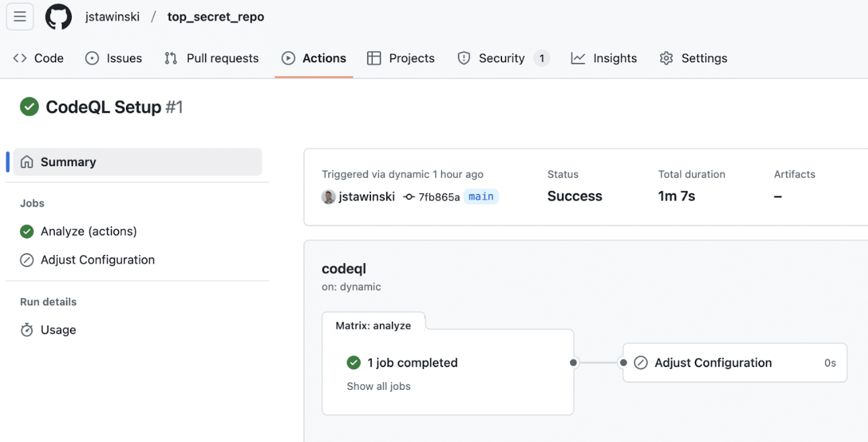Viewport: 868px width, 442px height.
Task: Click the Security shield icon
Action: pyautogui.click(x=464, y=58)
